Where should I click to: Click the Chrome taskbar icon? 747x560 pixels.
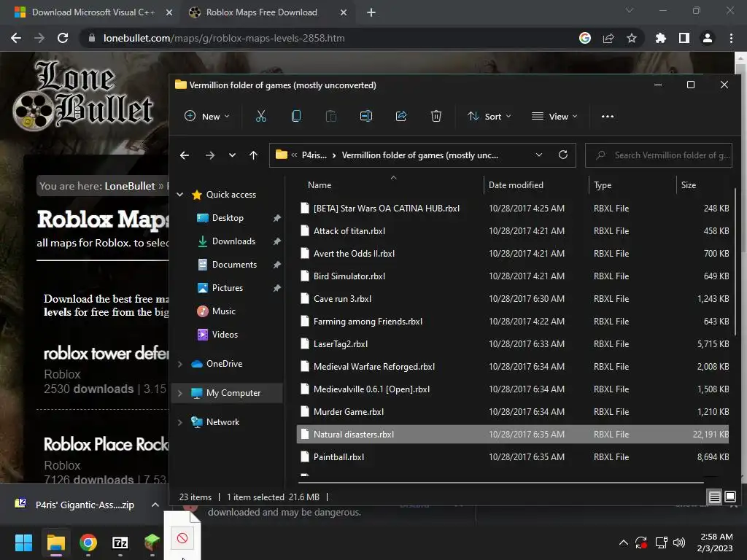88,542
